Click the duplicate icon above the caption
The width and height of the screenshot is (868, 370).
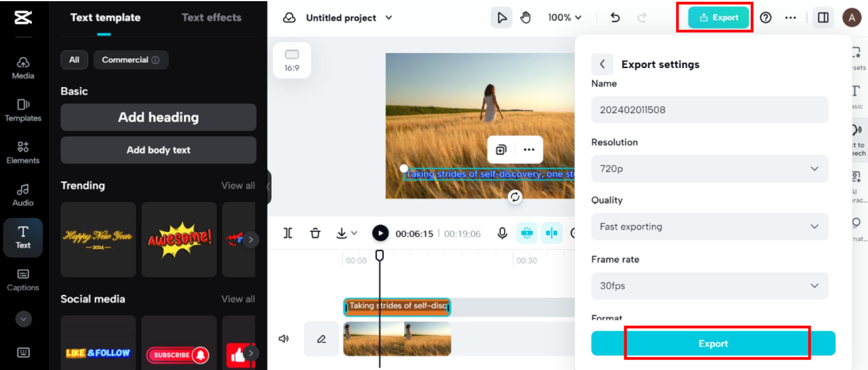(x=501, y=150)
